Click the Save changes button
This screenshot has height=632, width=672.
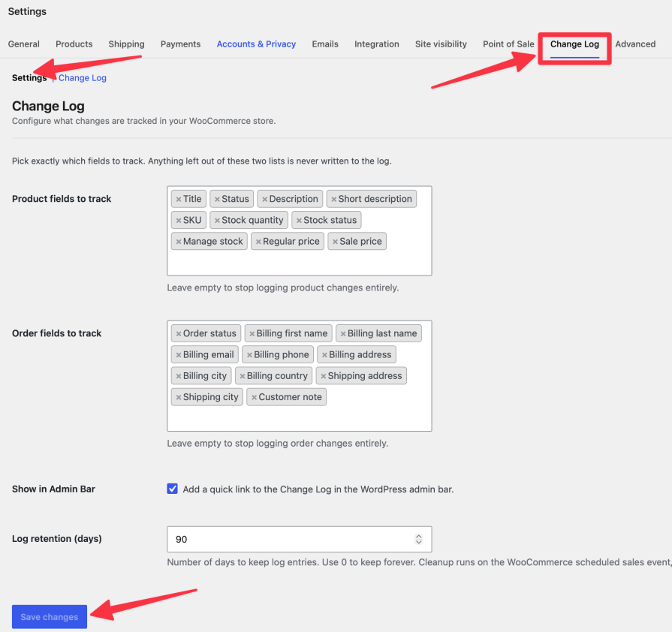point(50,616)
